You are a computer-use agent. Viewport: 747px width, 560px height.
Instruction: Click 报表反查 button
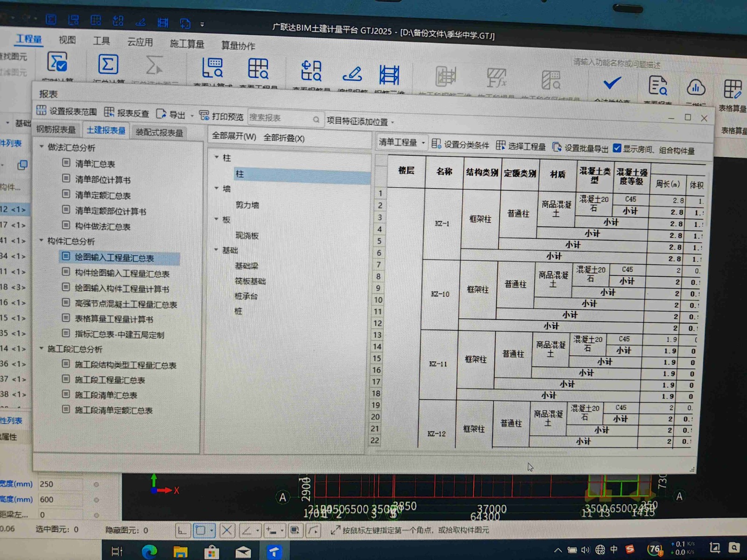[x=127, y=112]
